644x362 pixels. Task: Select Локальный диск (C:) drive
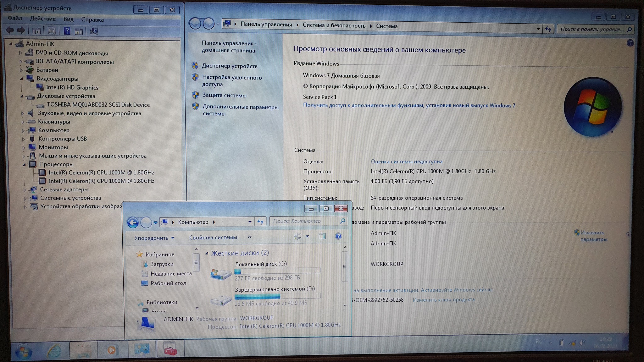tap(260, 264)
